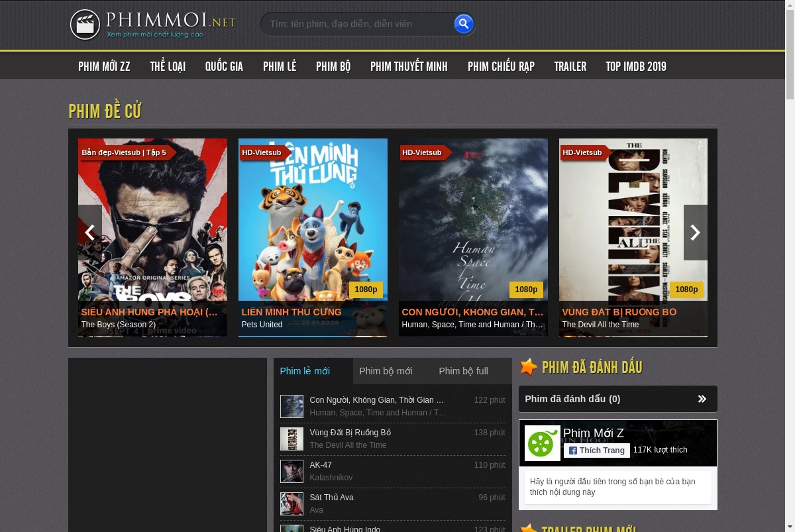The height and width of the screenshot is (532, 795).
Task: Click the Phim đã đánh dấu (0) bar
Action: [618, 399]
